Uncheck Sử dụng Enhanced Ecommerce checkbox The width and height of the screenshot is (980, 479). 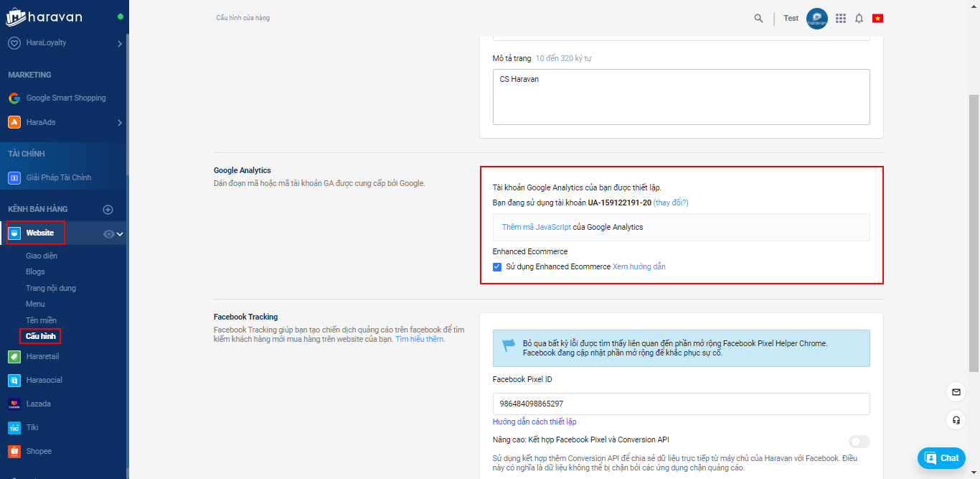497,266
